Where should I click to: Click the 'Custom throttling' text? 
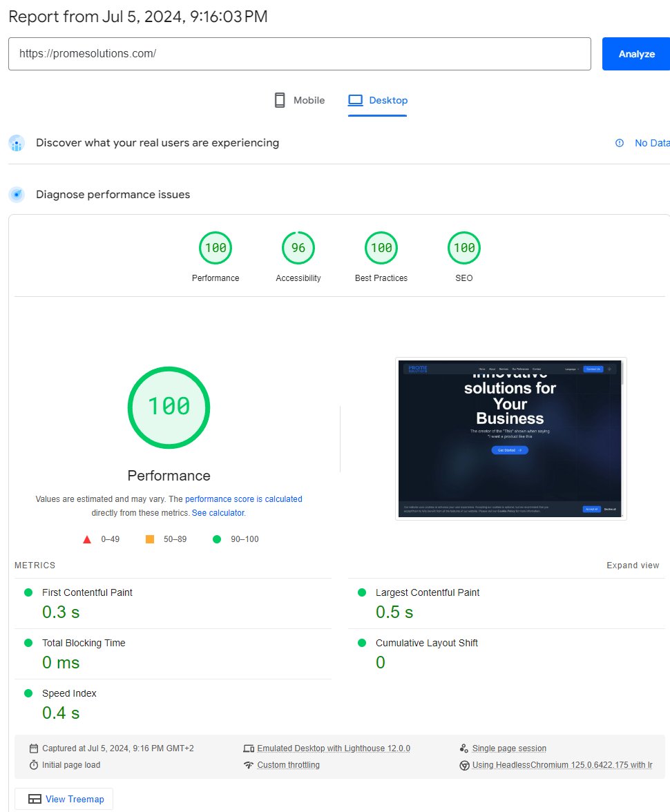pos(288,765)
